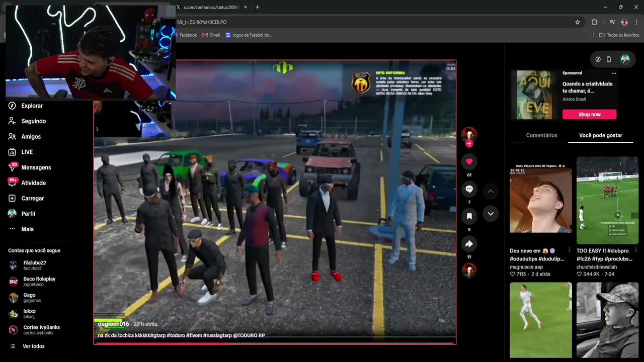Open comments via the speech bubble icon

point(469,189)
